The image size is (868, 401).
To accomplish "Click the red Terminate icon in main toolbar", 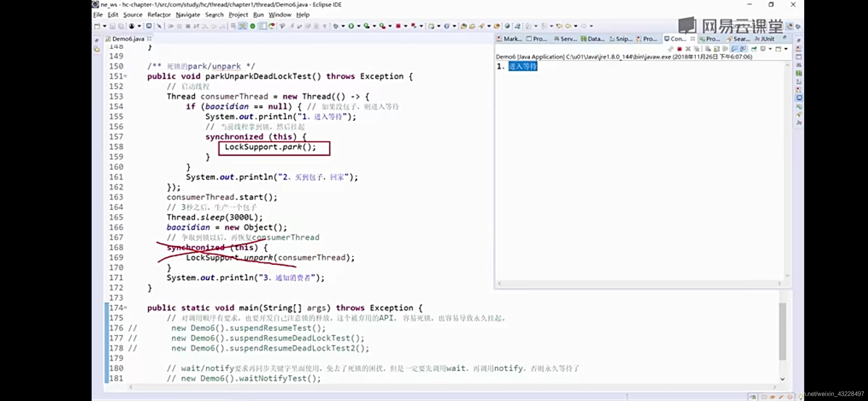I will click(398, 26).
